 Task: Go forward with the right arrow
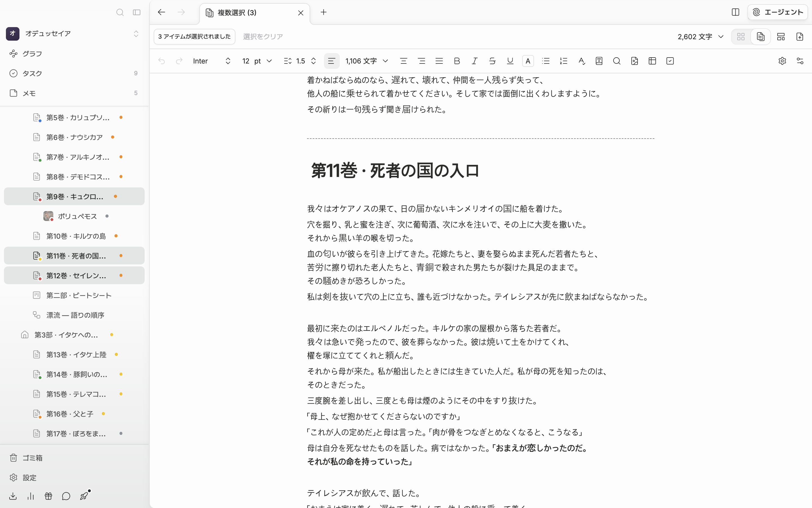pos(181,12)
